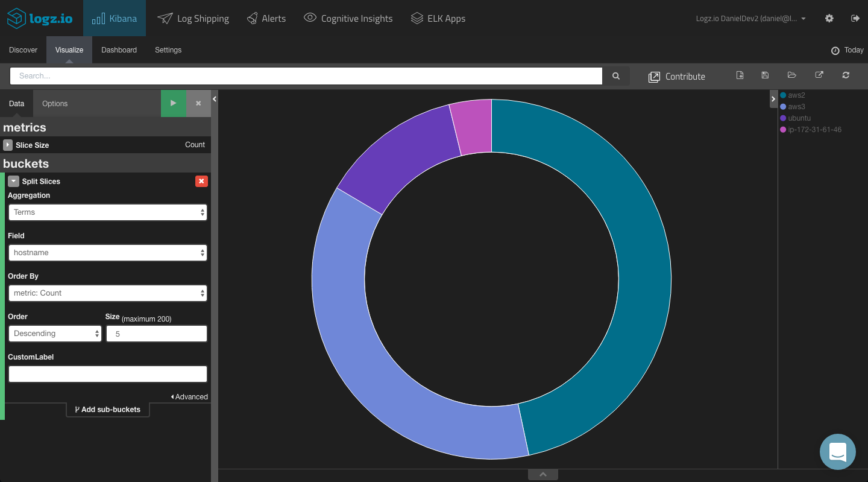Open Cognitive Insights
This screenshot has height=482, width=868.
pyautogui.click(x=348, y=18)
